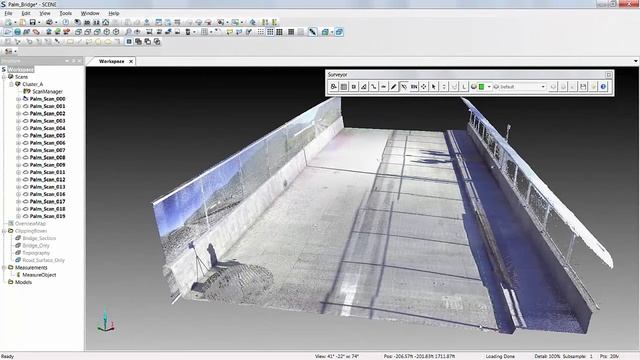The image size is (640, 360).
Task: Collapse the ClippingBoxes folder node
Action: tap(4, 231)
